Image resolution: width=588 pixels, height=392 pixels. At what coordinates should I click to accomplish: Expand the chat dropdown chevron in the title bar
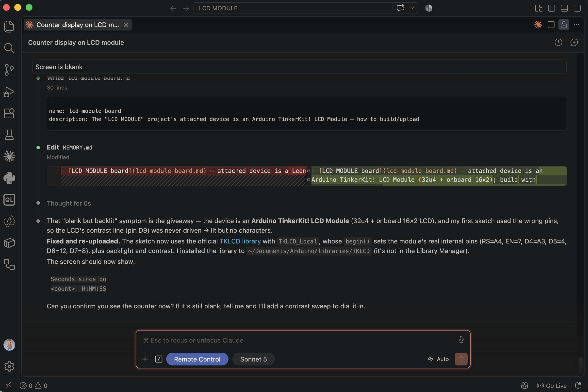(x=412, y=8)
